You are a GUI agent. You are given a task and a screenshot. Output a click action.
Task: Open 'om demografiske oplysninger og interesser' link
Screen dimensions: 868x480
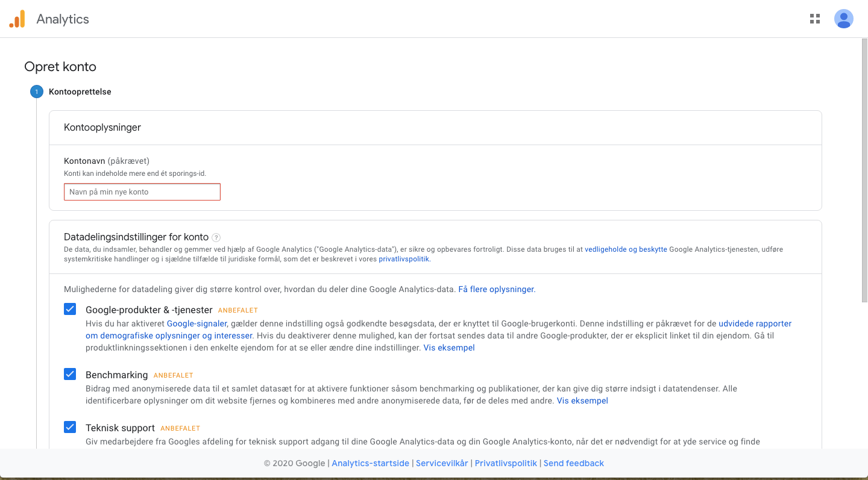pyautogui.click(x=169, y=335)
